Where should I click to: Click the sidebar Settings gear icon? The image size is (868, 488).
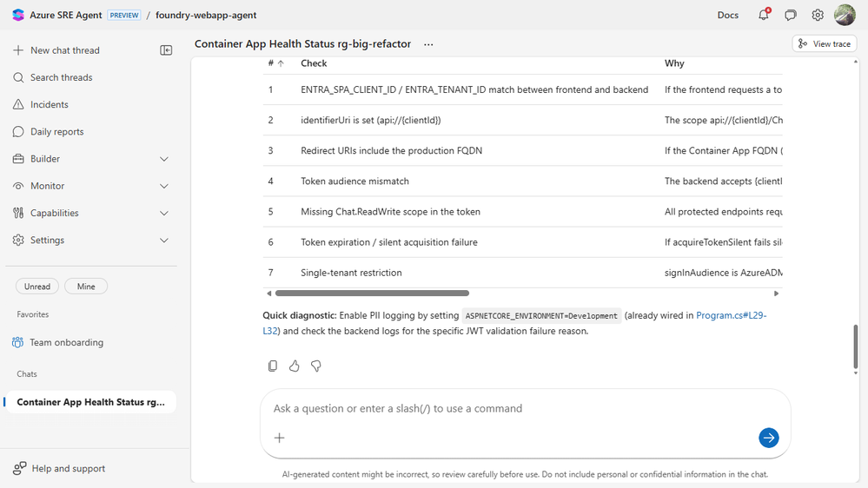tap(18, 241)
